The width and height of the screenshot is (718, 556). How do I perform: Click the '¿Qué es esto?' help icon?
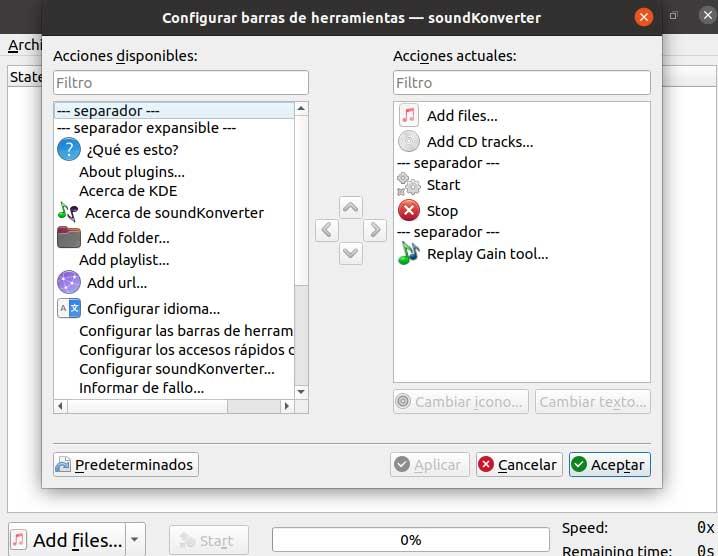[x=69, y=150]
